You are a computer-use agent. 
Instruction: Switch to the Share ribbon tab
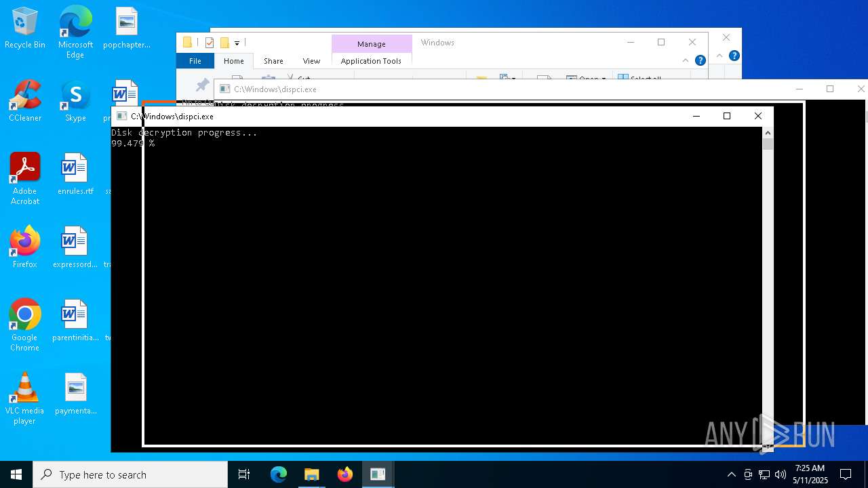[273, 61]
